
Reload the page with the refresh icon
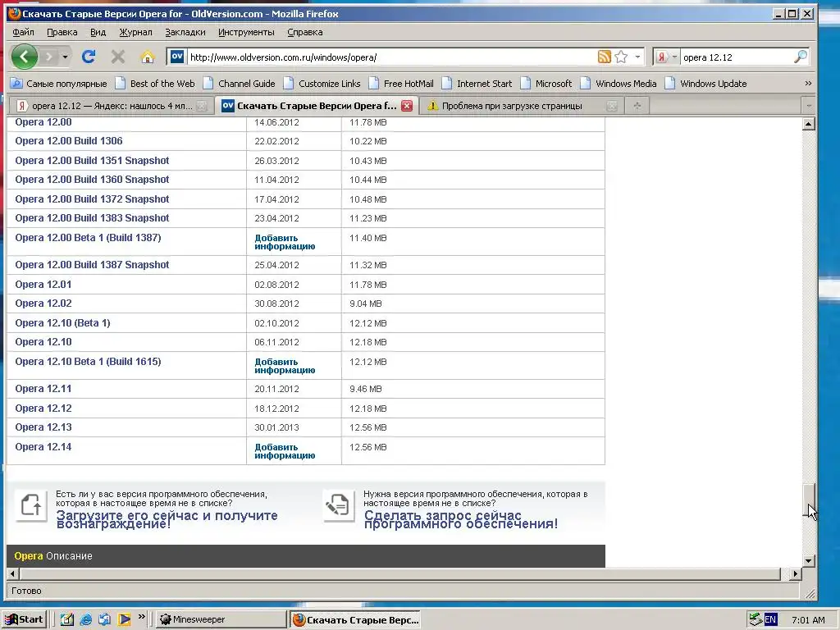[x=89, y=57]
